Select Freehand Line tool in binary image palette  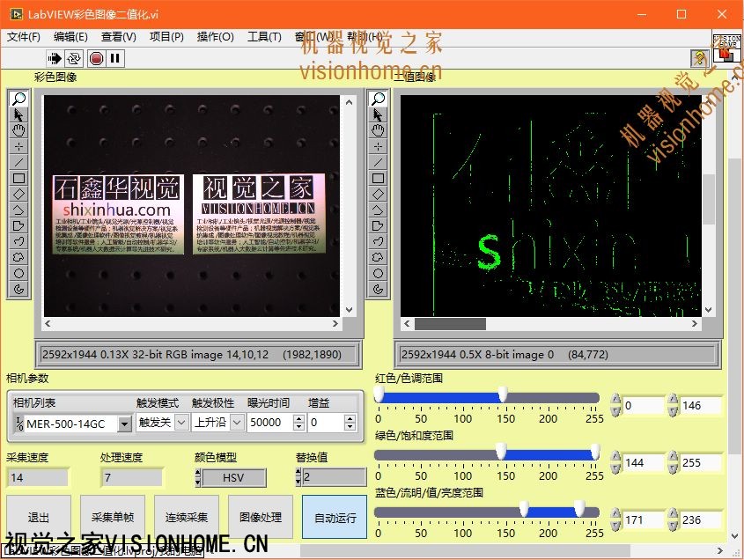click(379, 241)
